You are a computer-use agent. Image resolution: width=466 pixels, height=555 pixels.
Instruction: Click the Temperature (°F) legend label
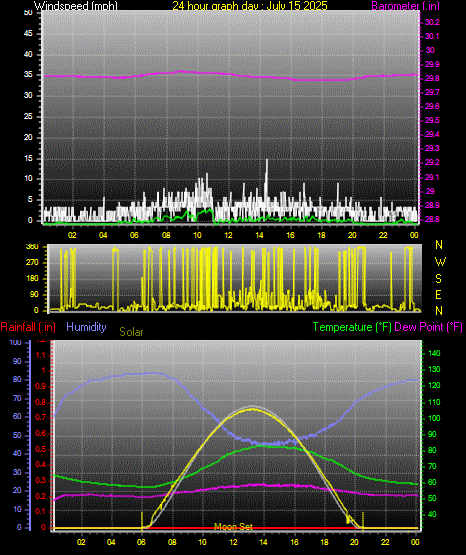[x=352, y=327]
